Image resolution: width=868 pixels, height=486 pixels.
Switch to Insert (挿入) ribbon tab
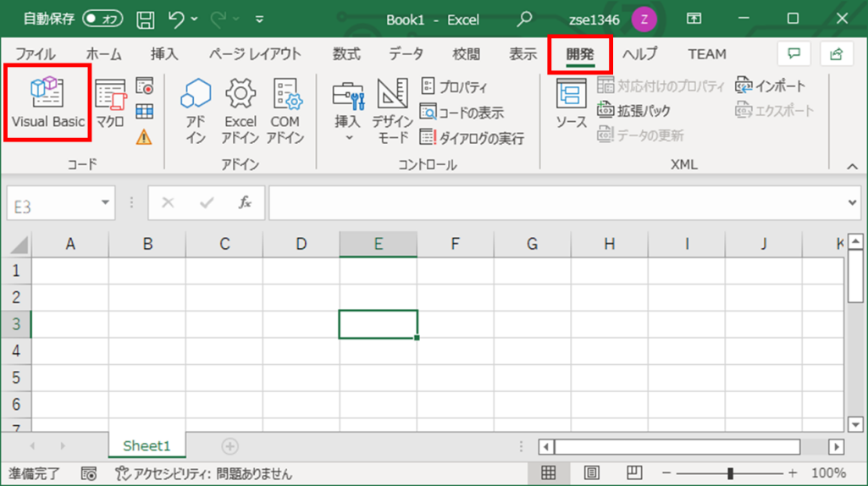164,54
